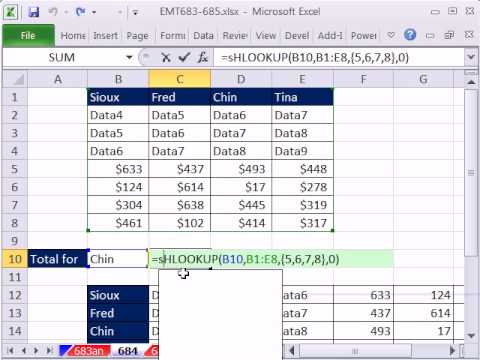Select the highlighted column C header
The height and width of the screenshot is (360, 480).
pyautogui.click(x=180, y=79)
